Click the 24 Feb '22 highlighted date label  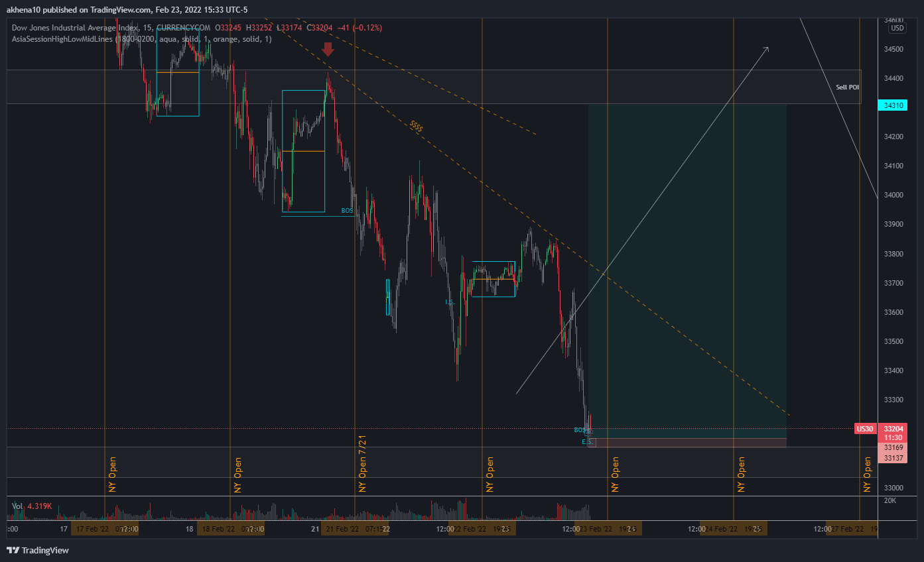coord(734,529)
